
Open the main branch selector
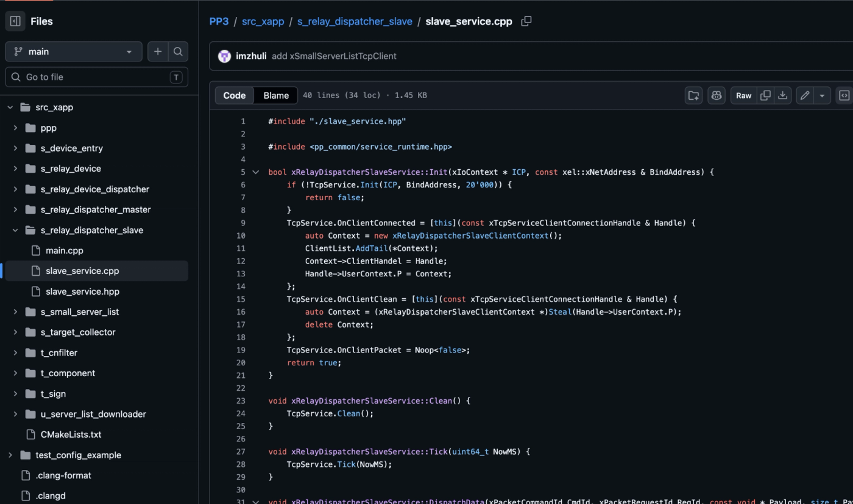74,52
